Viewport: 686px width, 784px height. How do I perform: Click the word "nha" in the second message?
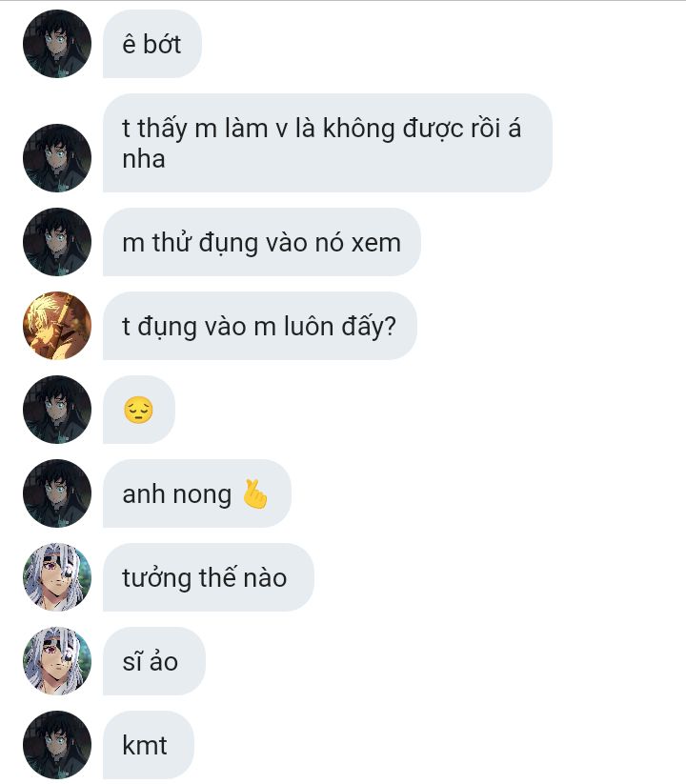[144, 159]
